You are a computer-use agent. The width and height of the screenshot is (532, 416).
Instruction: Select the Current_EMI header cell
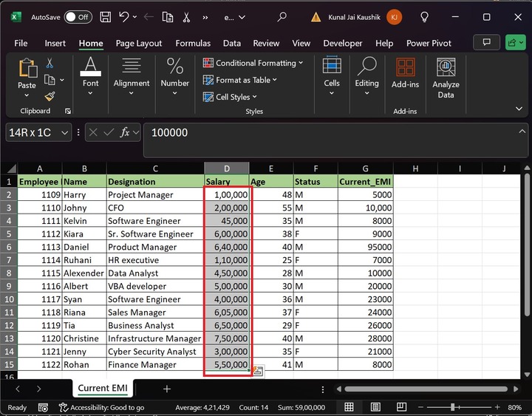click(x=365, y=182)
